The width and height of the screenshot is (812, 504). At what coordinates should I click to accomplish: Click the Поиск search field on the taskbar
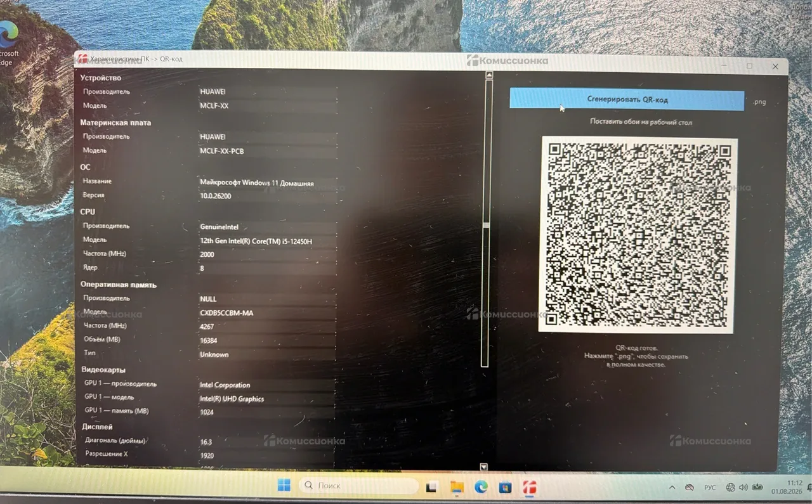coord(358,486)
